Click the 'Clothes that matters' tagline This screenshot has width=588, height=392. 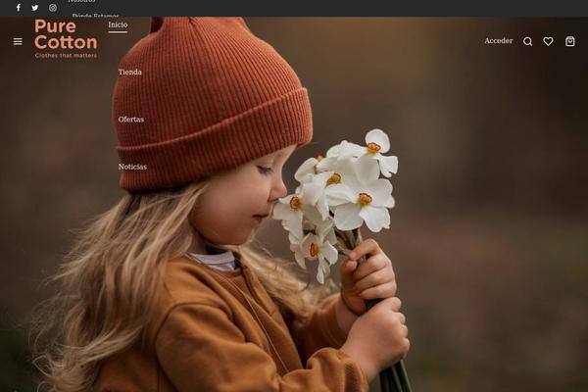tap(66, 56)
